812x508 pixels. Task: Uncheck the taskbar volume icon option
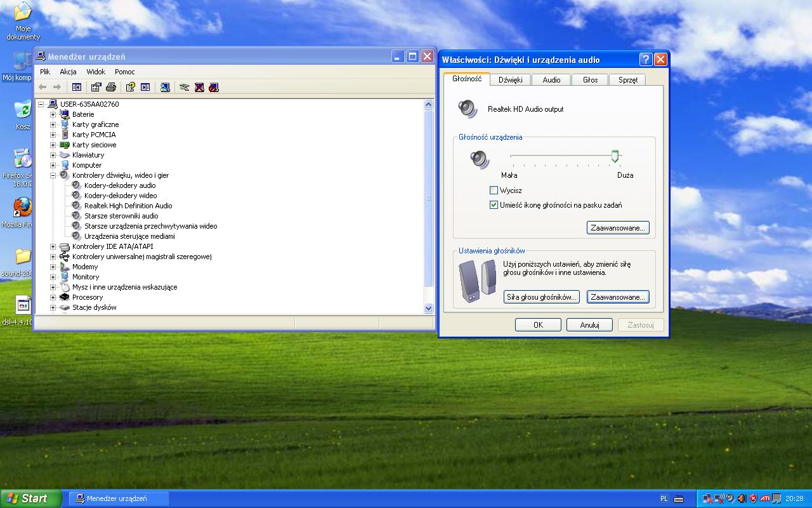pos(493,204)
